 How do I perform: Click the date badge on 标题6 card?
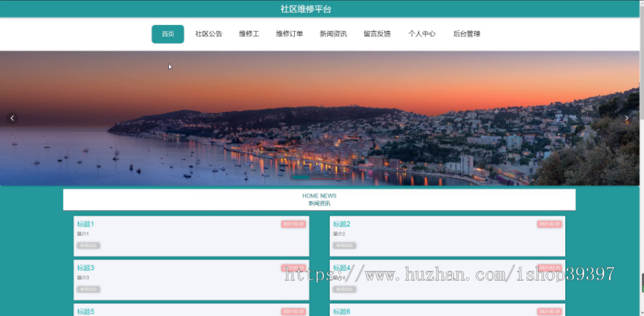(550, 312)
